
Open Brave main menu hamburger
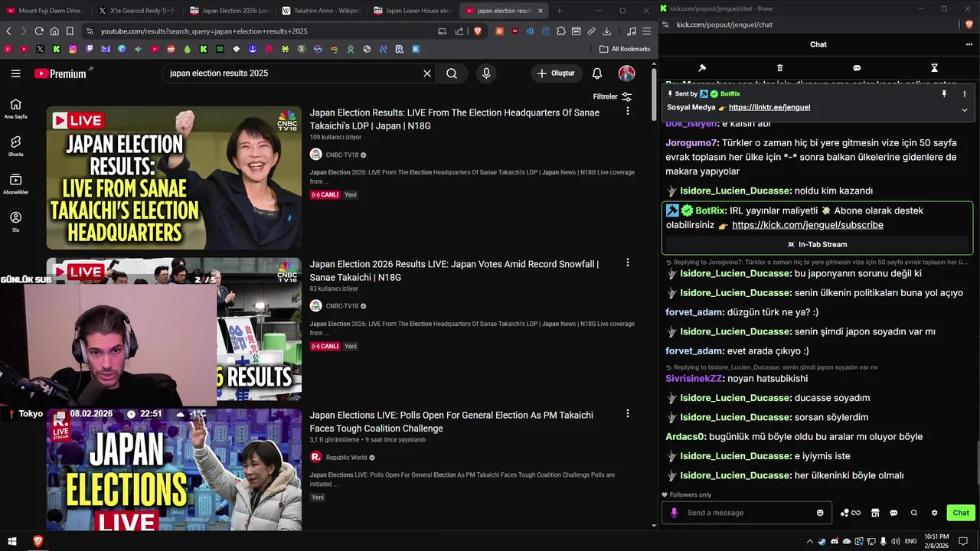[x=647, y=31]
